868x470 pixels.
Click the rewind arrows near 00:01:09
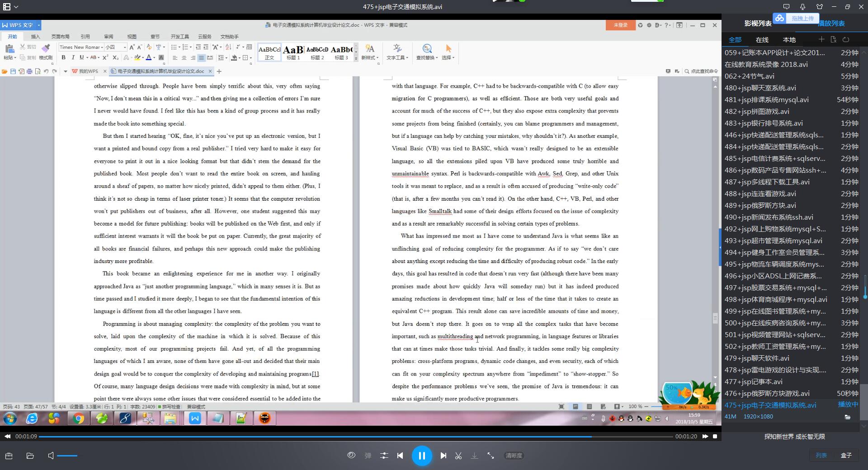[8, 437]
